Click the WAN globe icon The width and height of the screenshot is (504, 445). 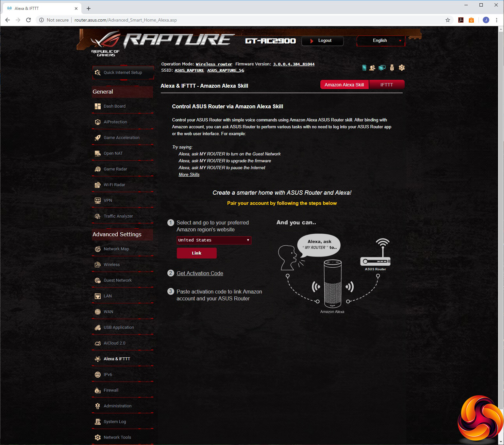[97, 312]
